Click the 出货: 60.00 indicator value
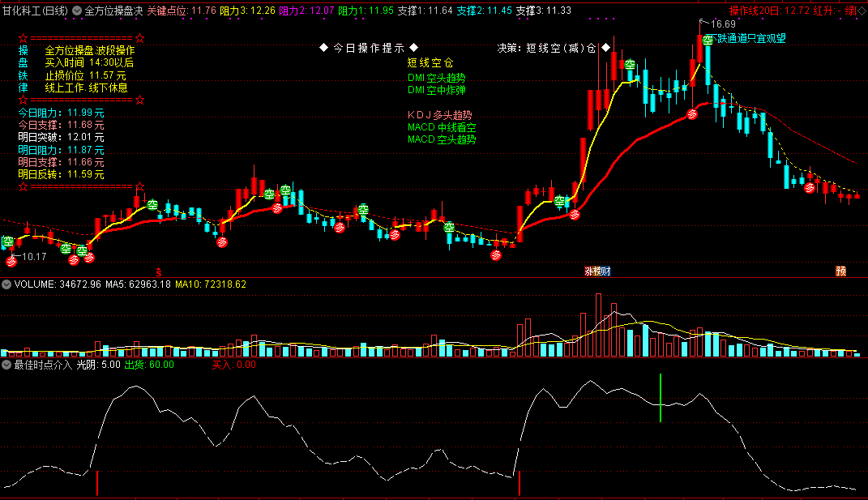 coord(149,365)
